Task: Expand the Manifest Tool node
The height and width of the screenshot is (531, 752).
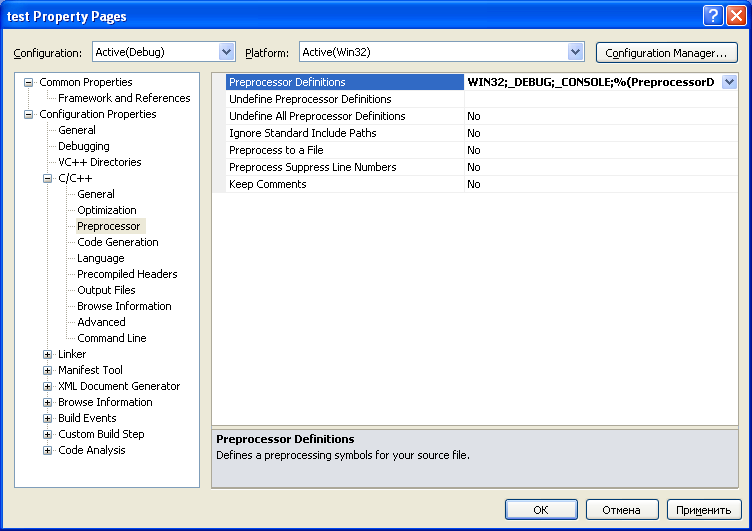Action: coord(47,370)
